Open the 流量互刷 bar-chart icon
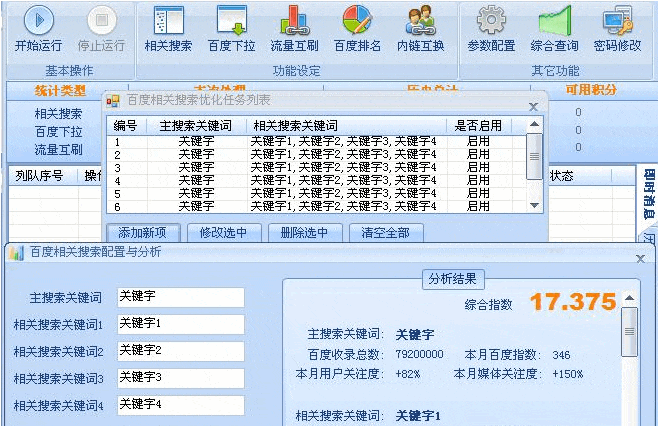Image resolution: width=658 pixels, height=426 pixels. 295,20
